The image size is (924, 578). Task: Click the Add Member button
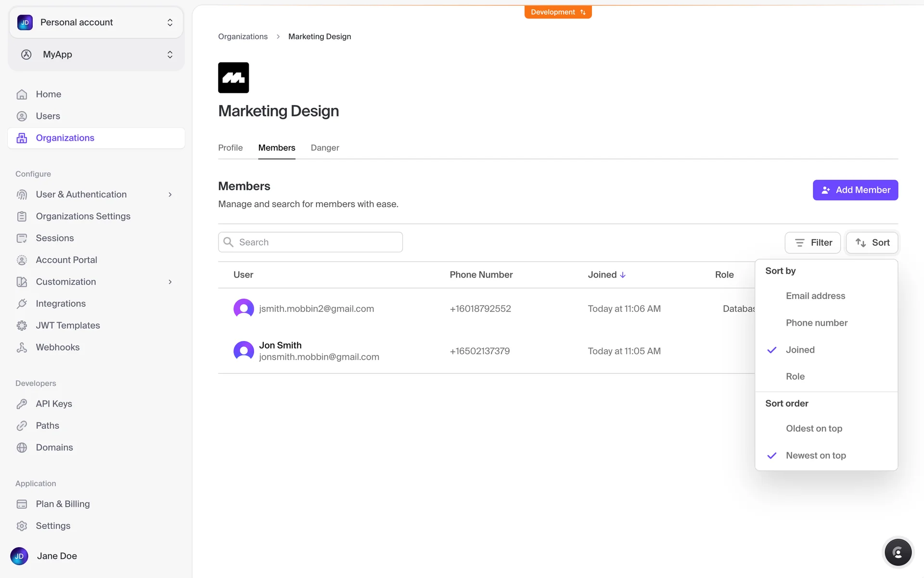coord(855,190)
